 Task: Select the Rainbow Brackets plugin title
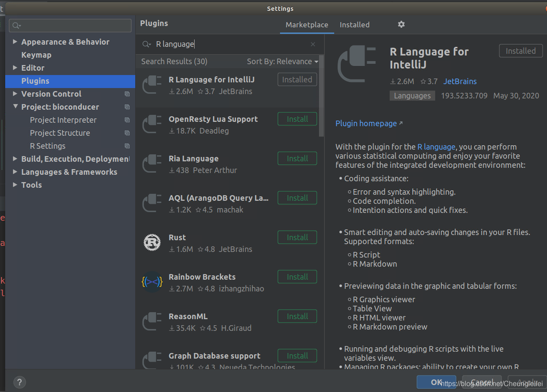pyautogui.click(x=202, y=277)
